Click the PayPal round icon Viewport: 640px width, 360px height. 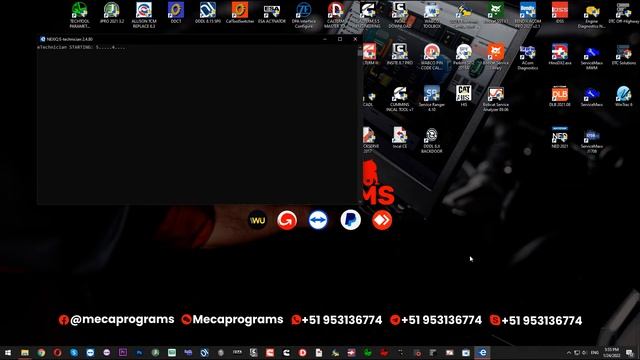point(351,220)
